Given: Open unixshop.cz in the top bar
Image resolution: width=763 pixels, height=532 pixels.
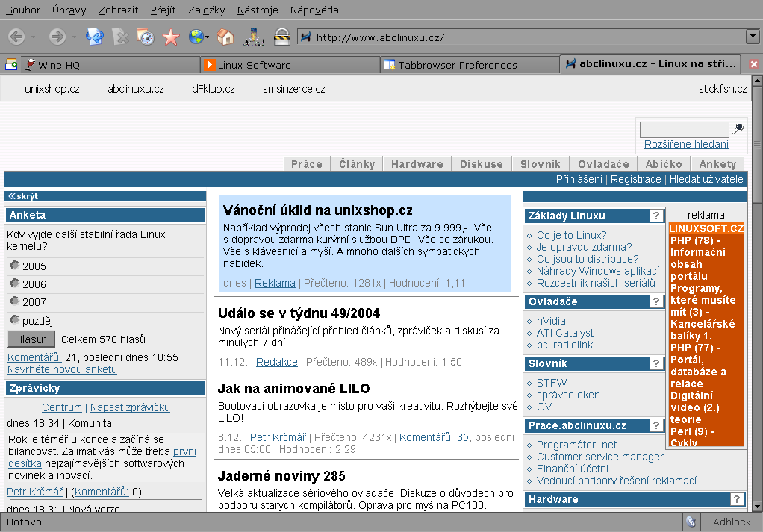Looking at the screenshot, I should pyautogui.click(x=52, y=89).
